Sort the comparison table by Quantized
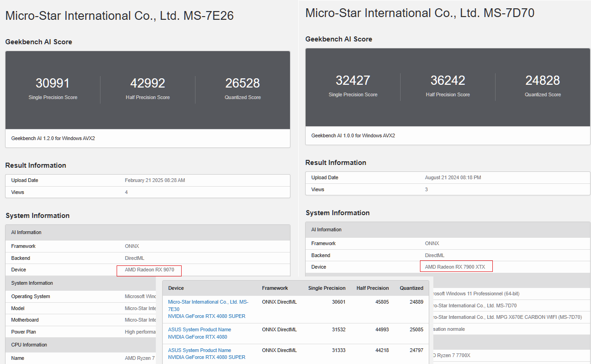This screenshot has width=591, height=364. click(411, 288)
